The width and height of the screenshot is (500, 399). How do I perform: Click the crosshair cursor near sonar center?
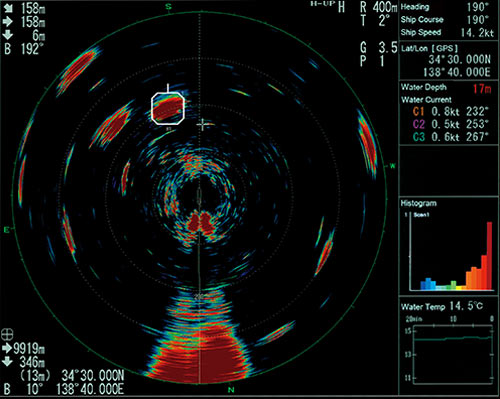202,125
